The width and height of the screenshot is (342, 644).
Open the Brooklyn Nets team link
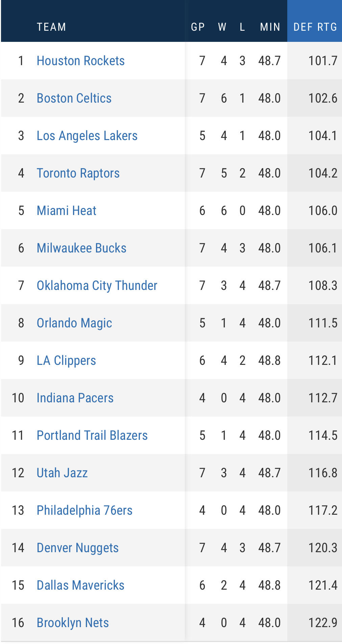tap(73, 623)
